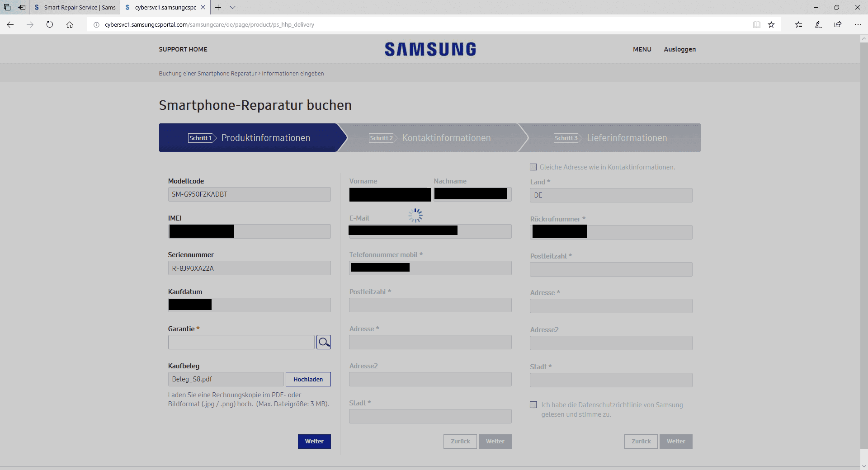The width and height of the screenshot is (868, 470).
Task: Open web notes pen icon
Action: click(818, 24)
